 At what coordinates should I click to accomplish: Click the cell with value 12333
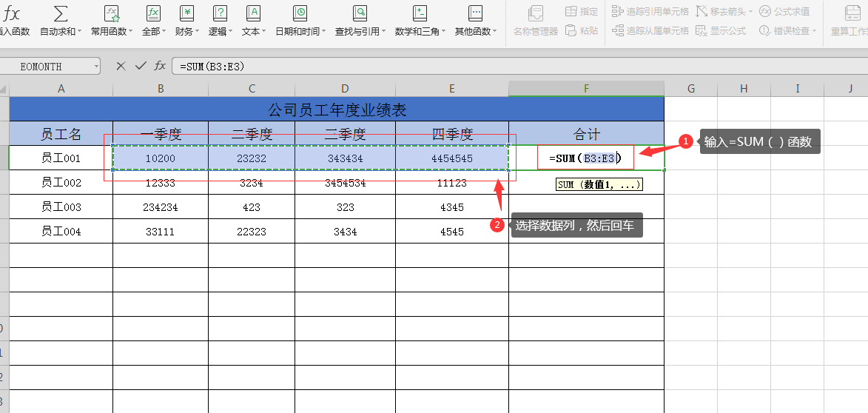click(x=161, y=182)
